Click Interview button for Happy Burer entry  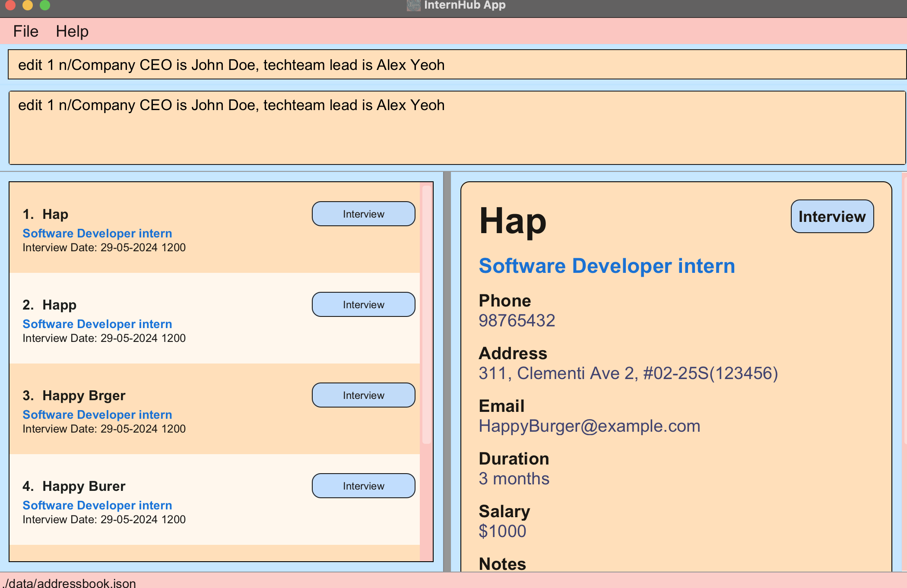(363, 486)
